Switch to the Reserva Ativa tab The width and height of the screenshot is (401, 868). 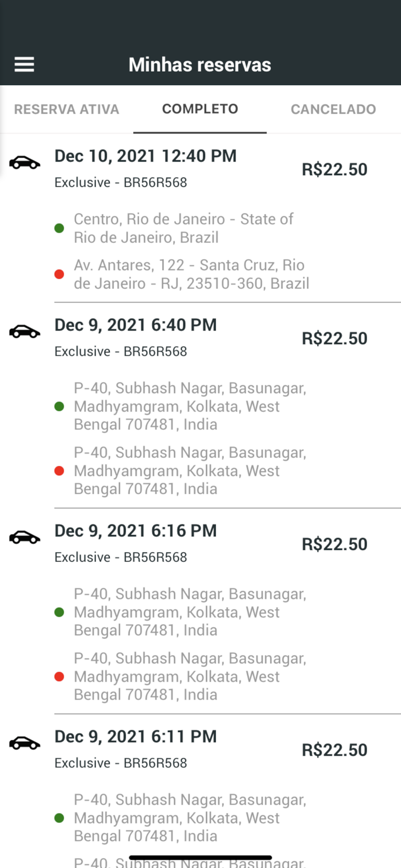pos(67,109)
